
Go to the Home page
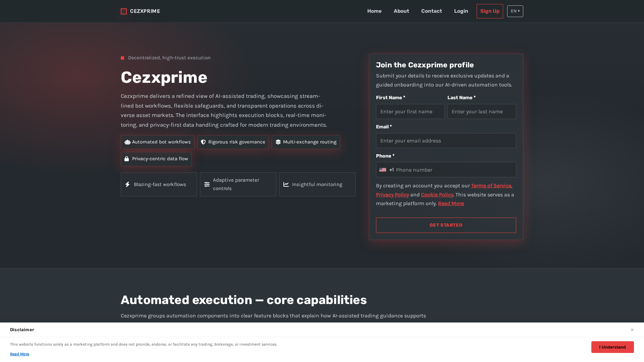pyautogui.click(x=374, y=11)
